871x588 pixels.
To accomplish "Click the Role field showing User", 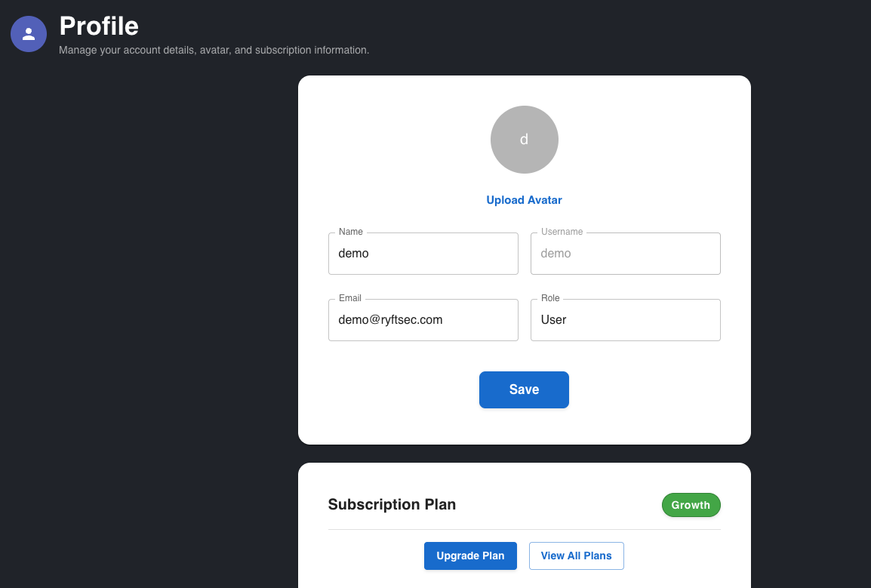I will point(625,320).
